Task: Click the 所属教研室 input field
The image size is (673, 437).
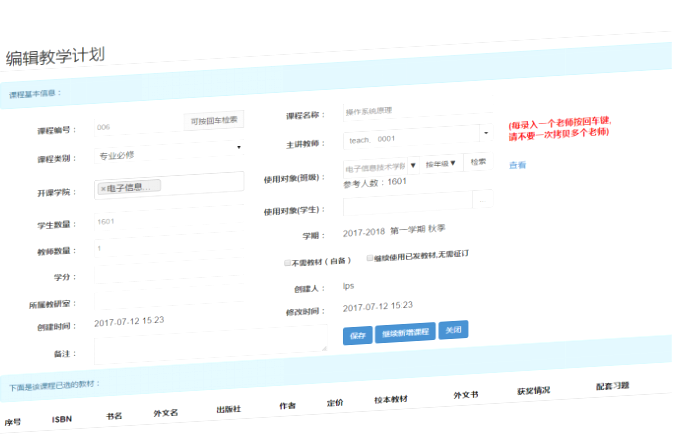Action: coord(168,298)
